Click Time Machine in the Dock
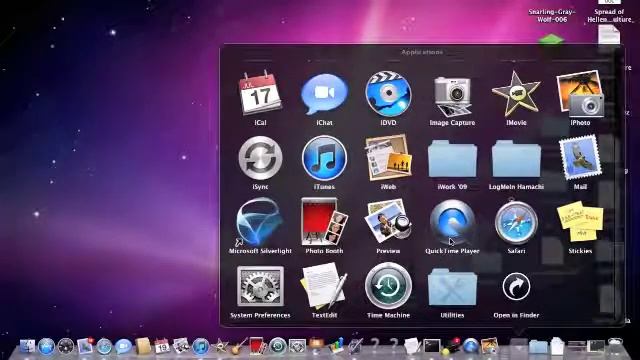 click(x=278, y=346)
